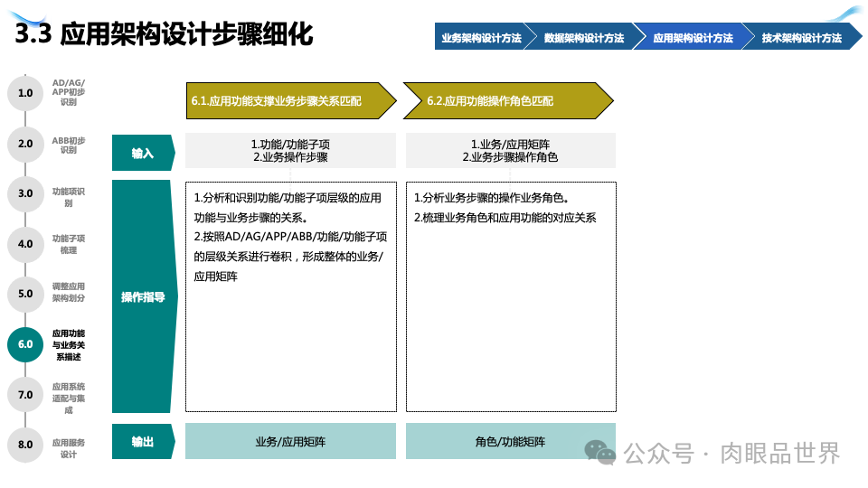
Task: Click the 1.分析业务步骤的操作业务角色 text
Action: (492, 198)
